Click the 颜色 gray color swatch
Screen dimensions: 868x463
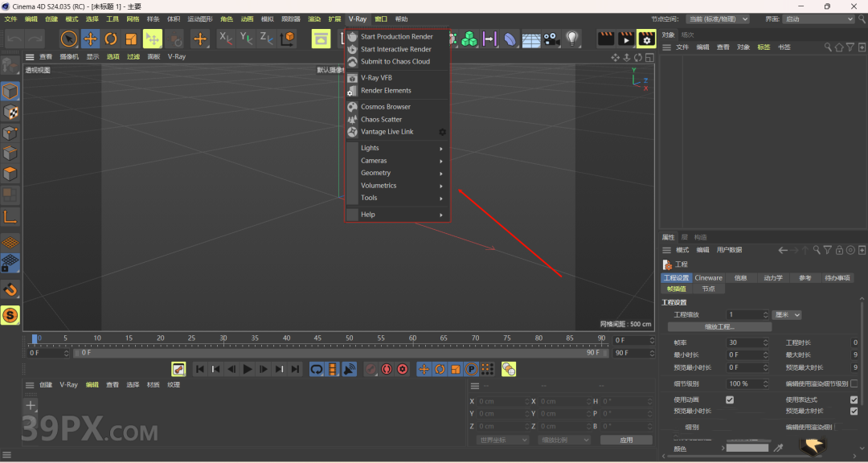[747, 448]
